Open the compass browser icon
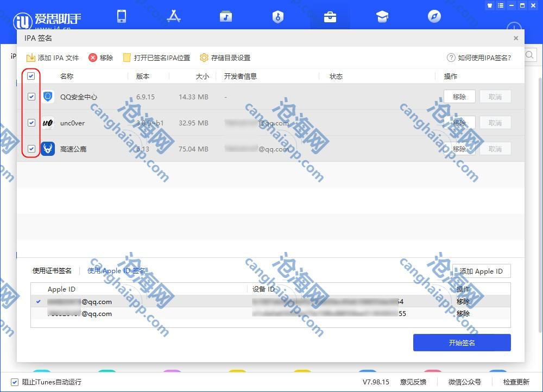Screen dimensions: 543x392 pos(434,16)
